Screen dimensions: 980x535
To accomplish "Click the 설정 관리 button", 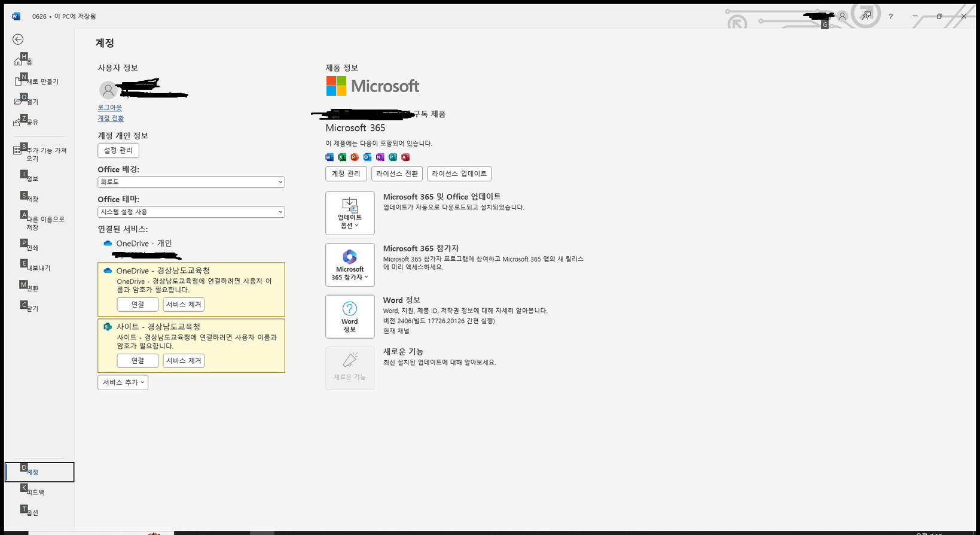I will coord(118,150).
